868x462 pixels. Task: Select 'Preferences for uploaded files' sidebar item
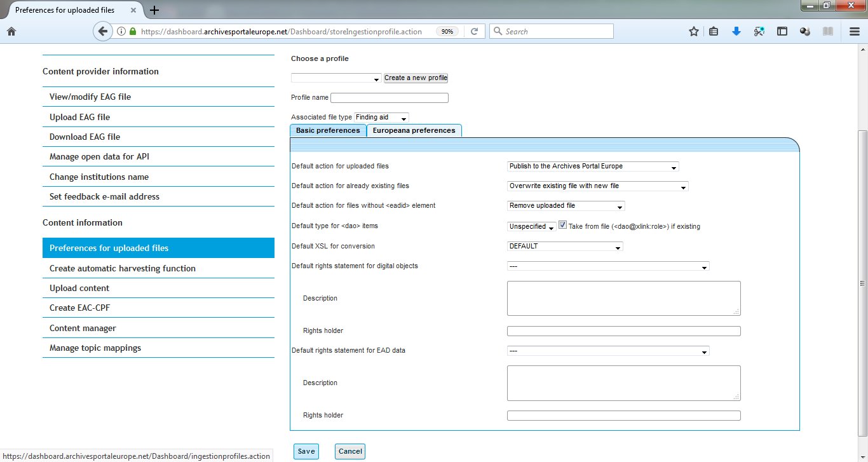(158, 248)
